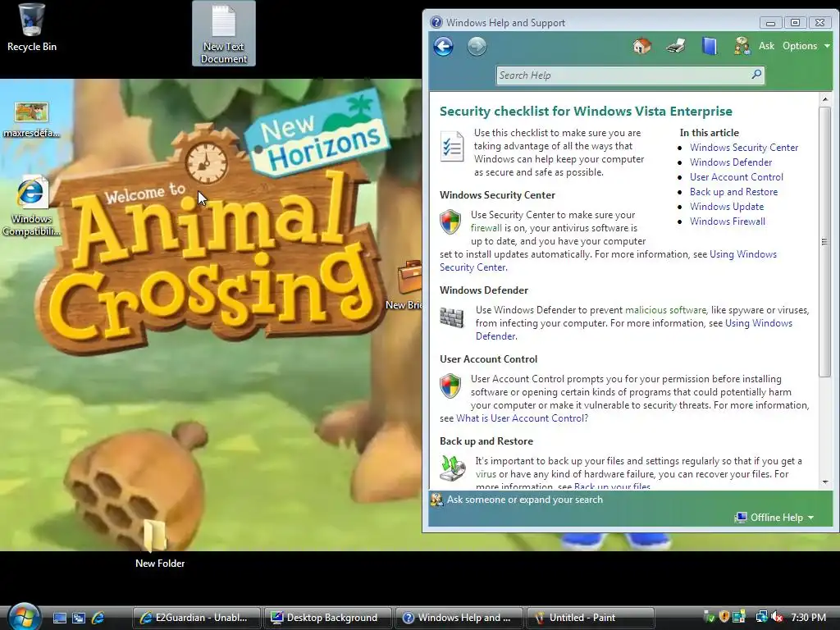
Task: Open the Options dropdown menu
Action: pyautogui.click(x=806, y=46)
